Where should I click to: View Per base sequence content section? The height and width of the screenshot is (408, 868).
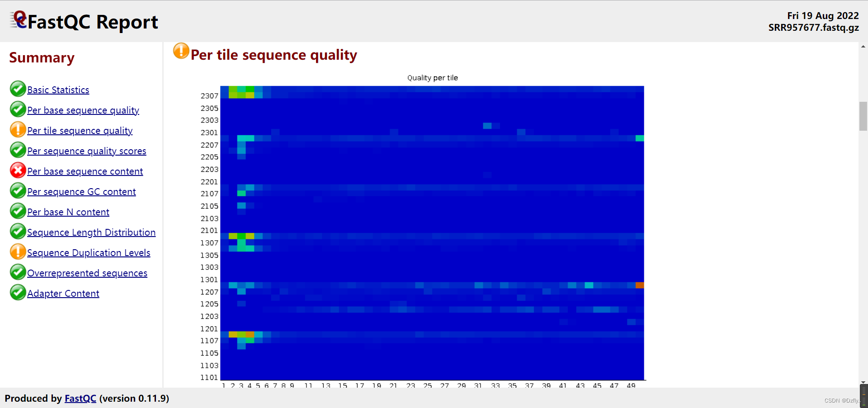tap(85, 171)
